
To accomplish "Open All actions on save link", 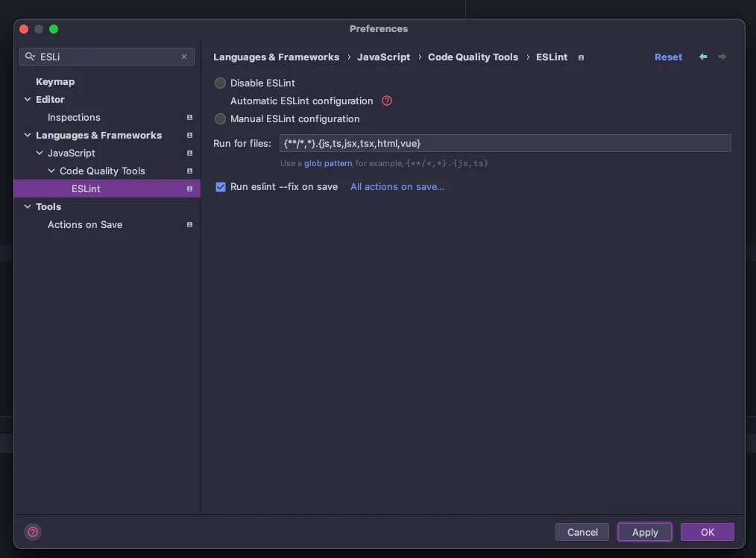I will (397, 187).
